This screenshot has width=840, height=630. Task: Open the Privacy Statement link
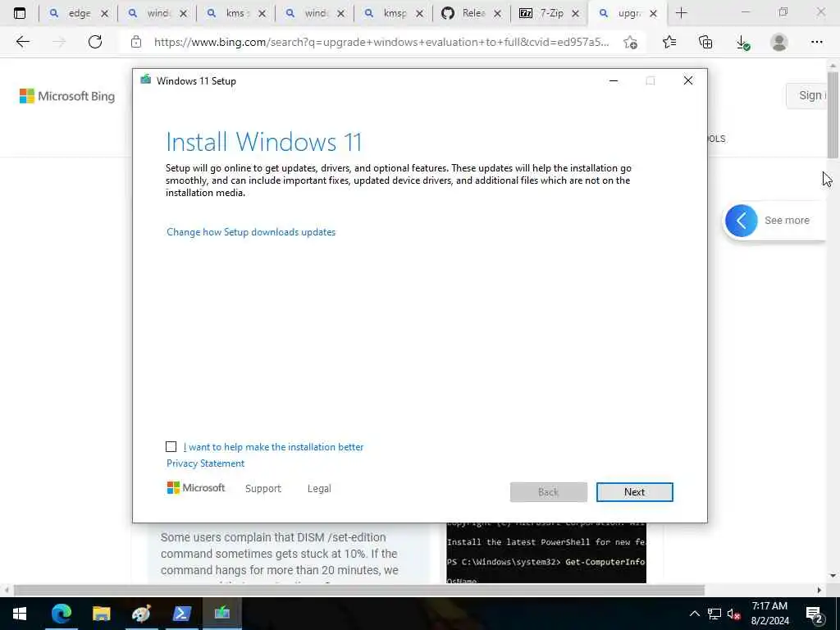pos(205,463)
